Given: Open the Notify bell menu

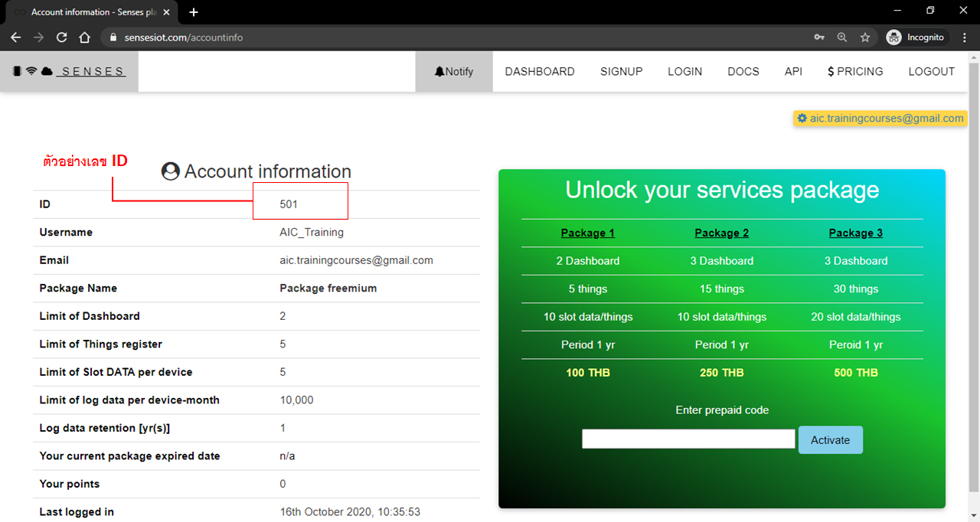Looking at the screenshot, I should [x=454, y=72].
